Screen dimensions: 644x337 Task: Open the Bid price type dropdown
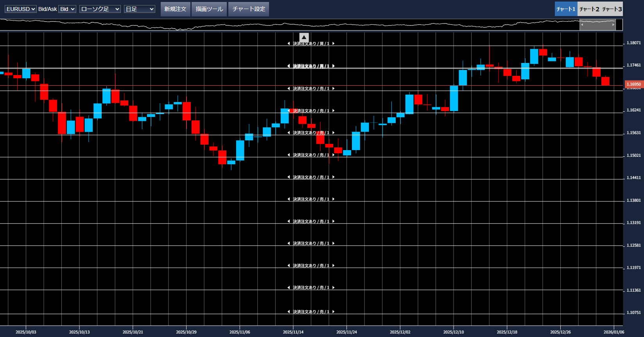(x=67, y=9)
